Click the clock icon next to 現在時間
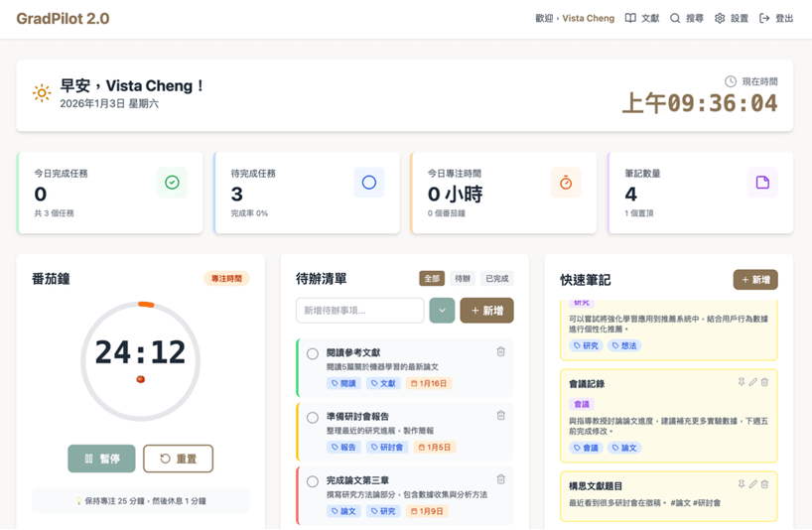This screenshot has height=530, width=812. click(731, 81)
